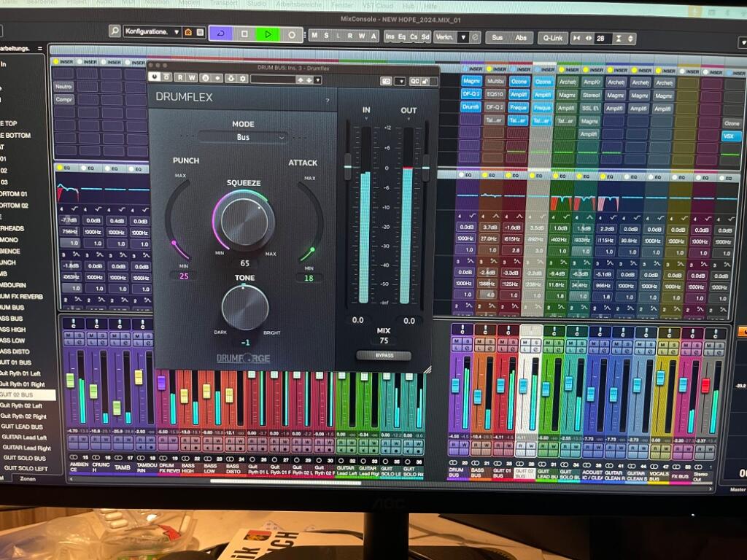Select the previous preset arrow in plugin header
The image size is (747, 560).
pyautogui.click(x=300, y=80)
